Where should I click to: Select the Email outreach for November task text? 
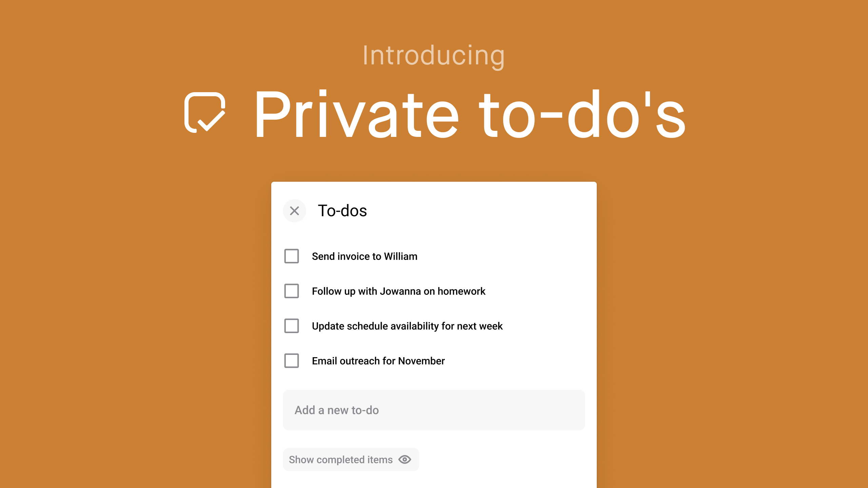(x=378, y=361)
